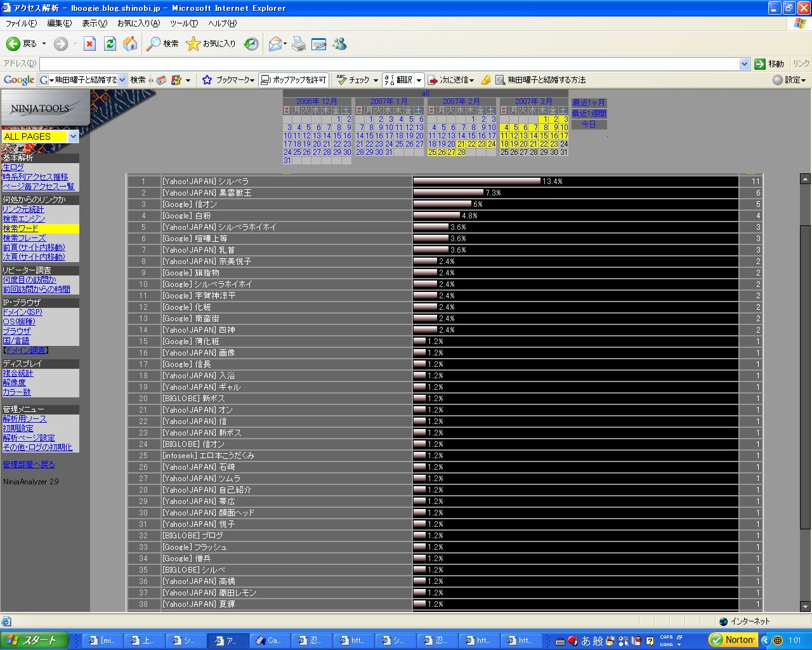Open the 生ログ link in the sidebar
The image size is (812, 650).
tap(13, 168)
